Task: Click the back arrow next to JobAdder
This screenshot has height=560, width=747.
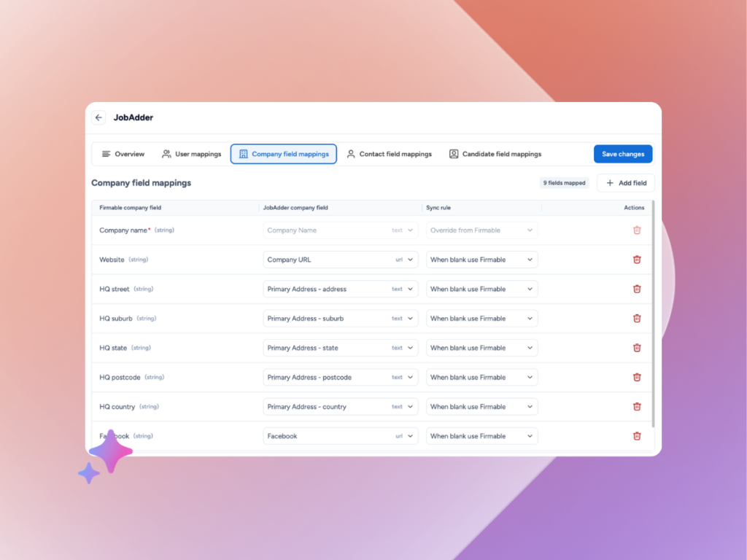Action: pos(98,117)
